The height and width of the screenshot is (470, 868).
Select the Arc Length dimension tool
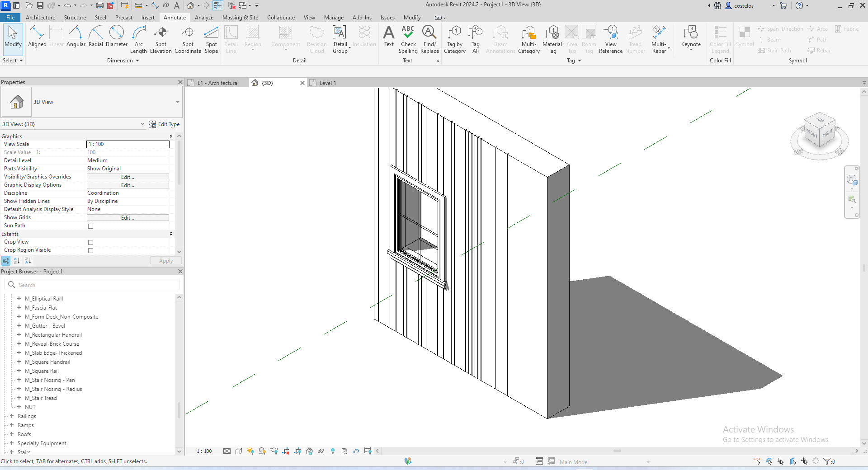(x=138, y=39)
